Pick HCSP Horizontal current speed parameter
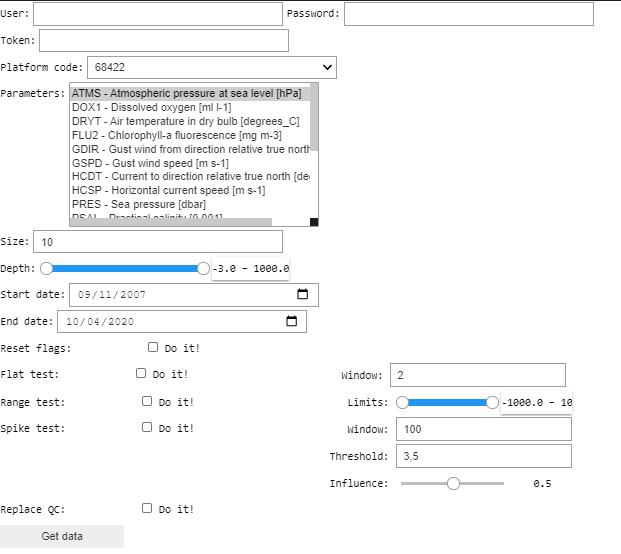Image resolution: width=621 pixels, height=554 pixels. coord(190,190)
